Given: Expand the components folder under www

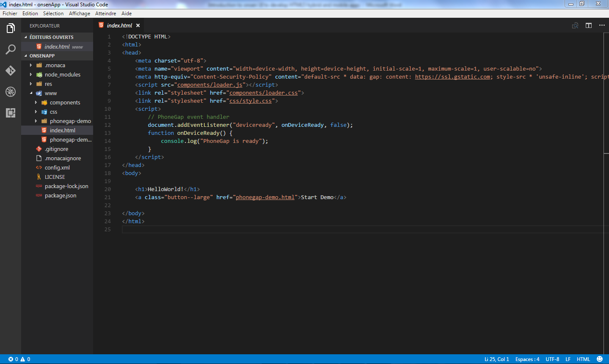Looking at the screenshot, I should 66,102.
